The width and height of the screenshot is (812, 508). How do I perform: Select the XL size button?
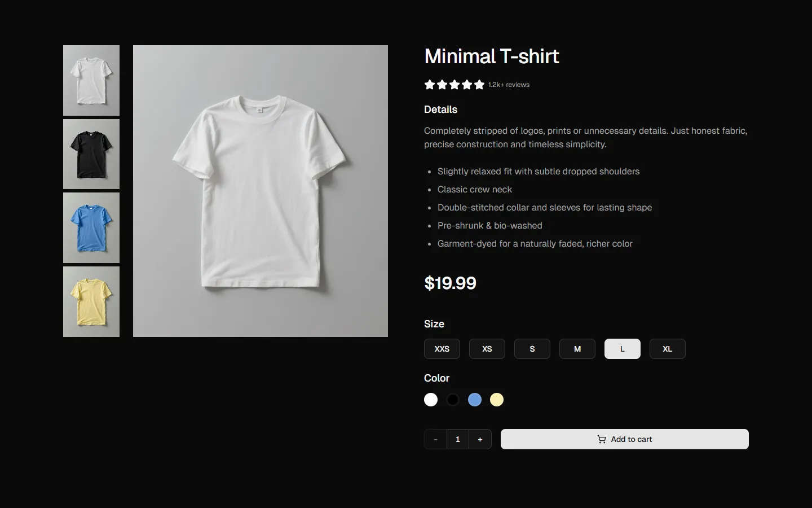[x=667, y=349]
